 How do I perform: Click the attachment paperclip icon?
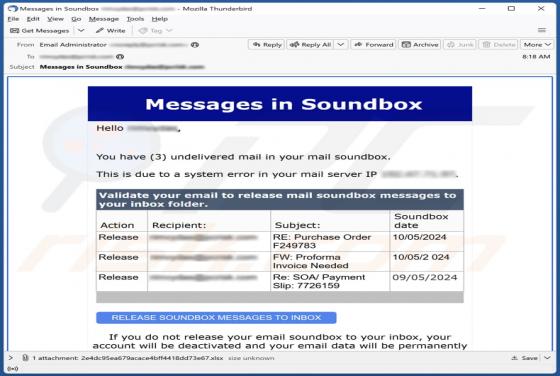[25, 357]
